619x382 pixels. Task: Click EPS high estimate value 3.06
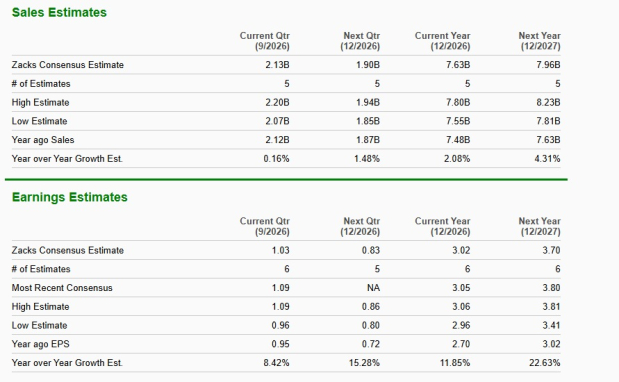[x=461, y=307]
